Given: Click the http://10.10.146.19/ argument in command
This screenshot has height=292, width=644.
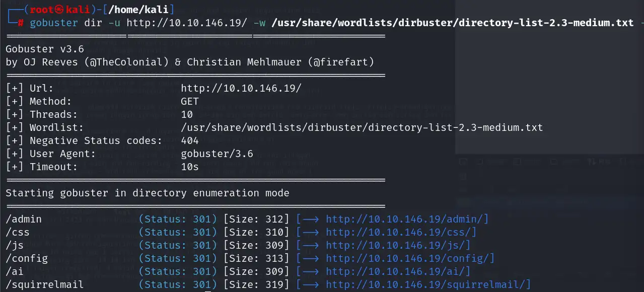Looking at the screenshot, I should 186,23.
